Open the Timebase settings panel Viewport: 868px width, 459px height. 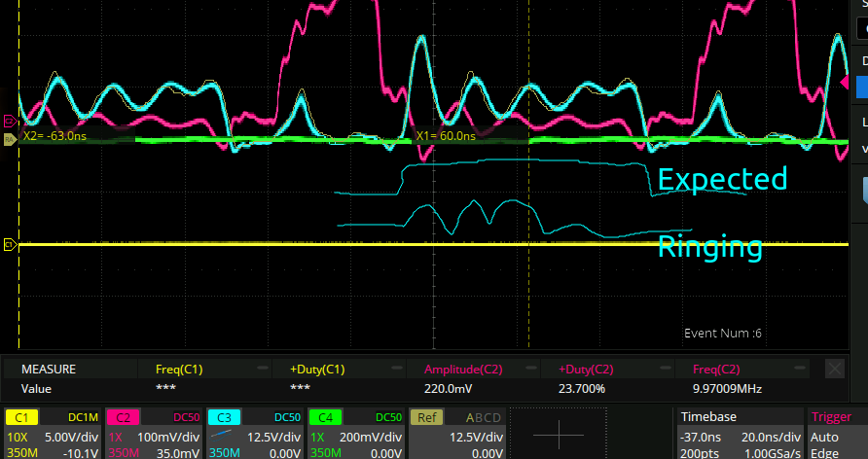740,434
